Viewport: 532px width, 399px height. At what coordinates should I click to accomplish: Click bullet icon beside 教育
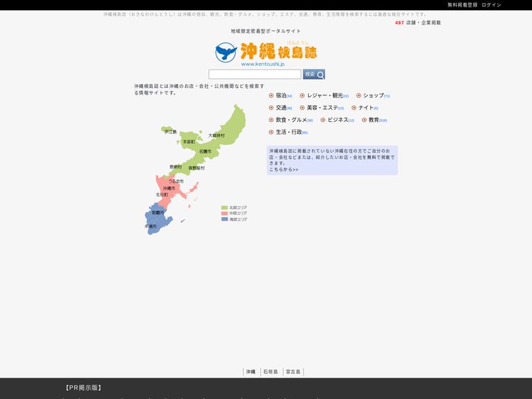click(x=364, y=120)
